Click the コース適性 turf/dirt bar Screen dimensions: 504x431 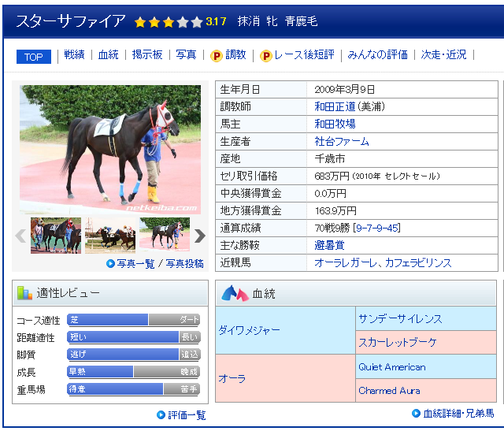coord(134,320)
